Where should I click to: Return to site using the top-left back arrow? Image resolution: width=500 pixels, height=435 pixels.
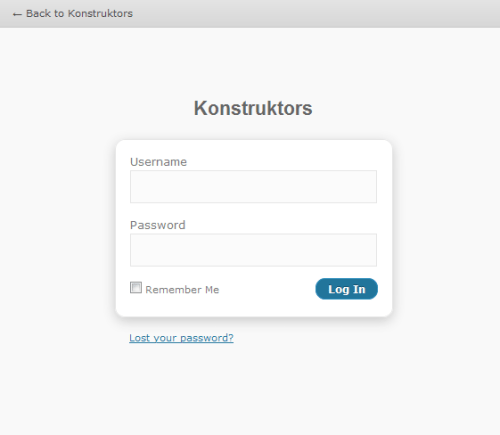pyautogui.click(x=17, y=14)
